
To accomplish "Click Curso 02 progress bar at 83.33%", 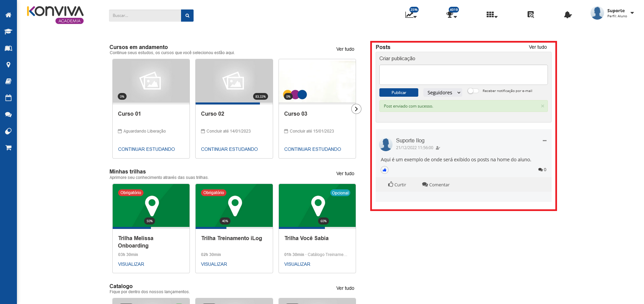I will coord(234,103).
